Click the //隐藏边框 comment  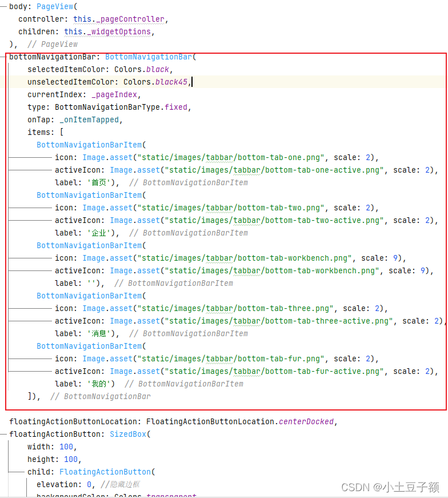(x=120, y=485)
